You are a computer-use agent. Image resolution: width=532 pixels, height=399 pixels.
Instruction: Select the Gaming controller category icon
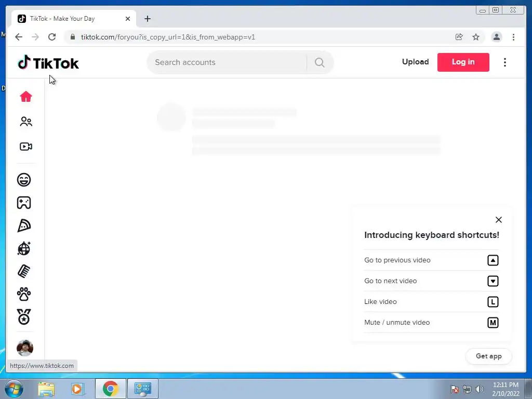24,203
